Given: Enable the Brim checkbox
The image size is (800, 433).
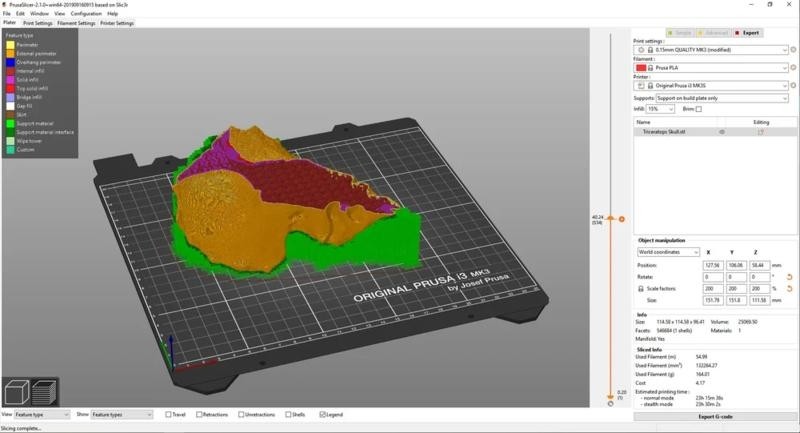Looking at the screenshot, I should 699,108.
